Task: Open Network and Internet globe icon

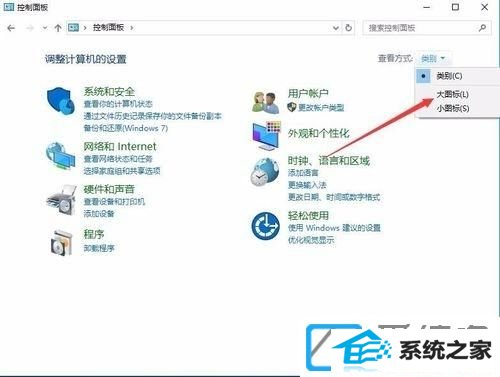Action: tap(60, 156)
